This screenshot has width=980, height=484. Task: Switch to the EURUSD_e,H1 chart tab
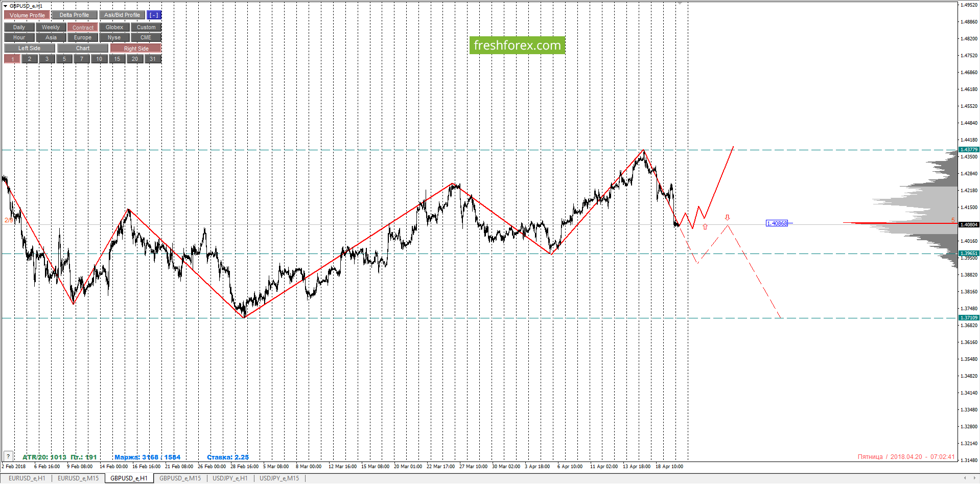27,478
